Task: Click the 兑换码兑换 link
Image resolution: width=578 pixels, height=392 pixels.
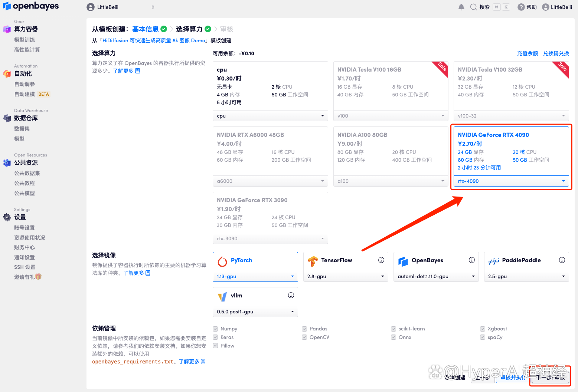Action: 556,53
